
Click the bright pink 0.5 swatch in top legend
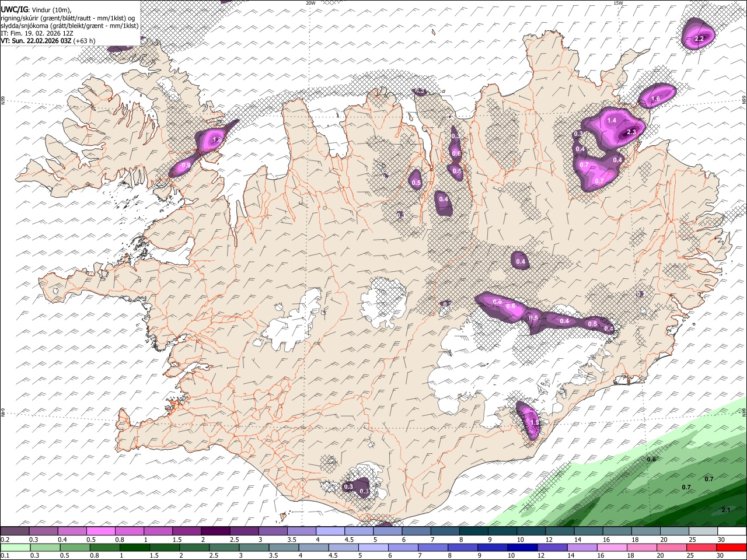100,531
